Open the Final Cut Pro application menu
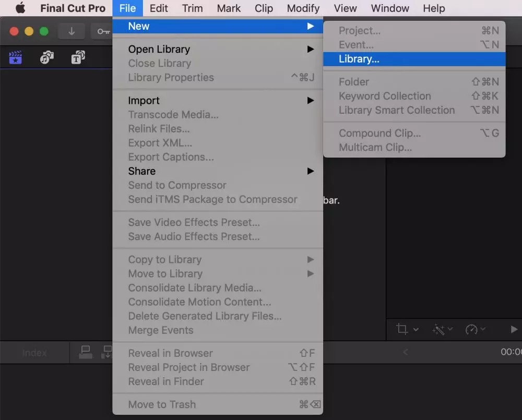The image size is (522, 420). tap(73, 8)
